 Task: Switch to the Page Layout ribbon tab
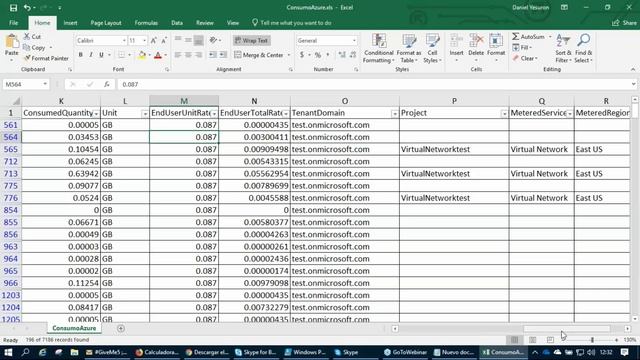pos(106,23)
